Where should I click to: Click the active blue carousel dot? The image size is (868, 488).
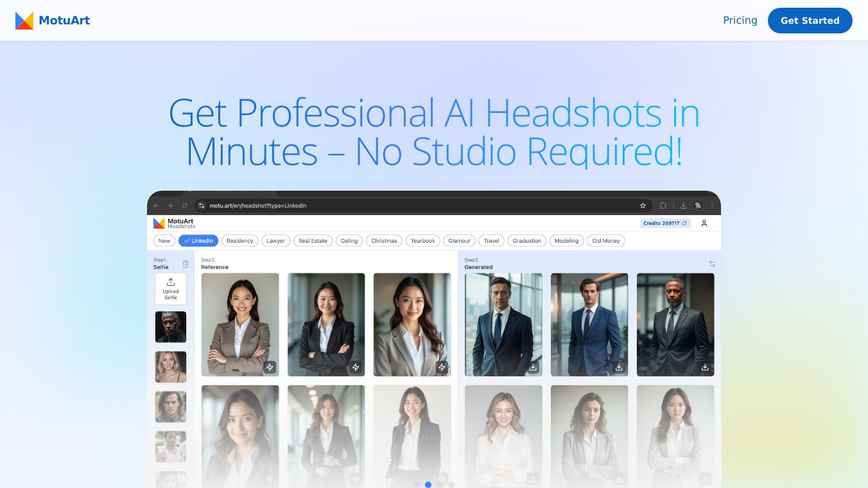pyautogui.click(x=428, y=485)
